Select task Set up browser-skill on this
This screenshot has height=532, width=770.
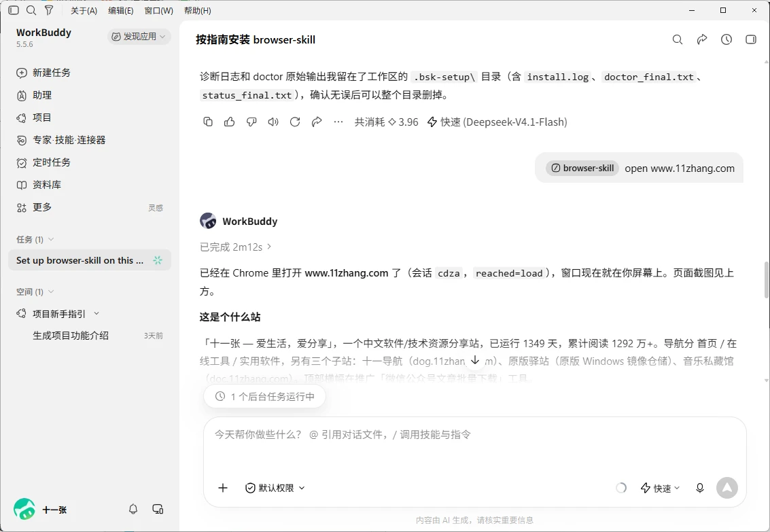(x=90, y=260)
